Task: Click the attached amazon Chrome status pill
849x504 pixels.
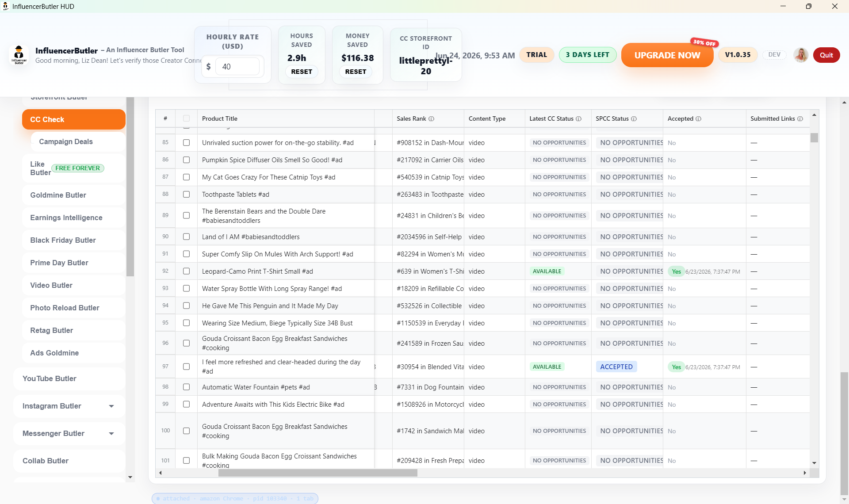Action: (235, 498)
